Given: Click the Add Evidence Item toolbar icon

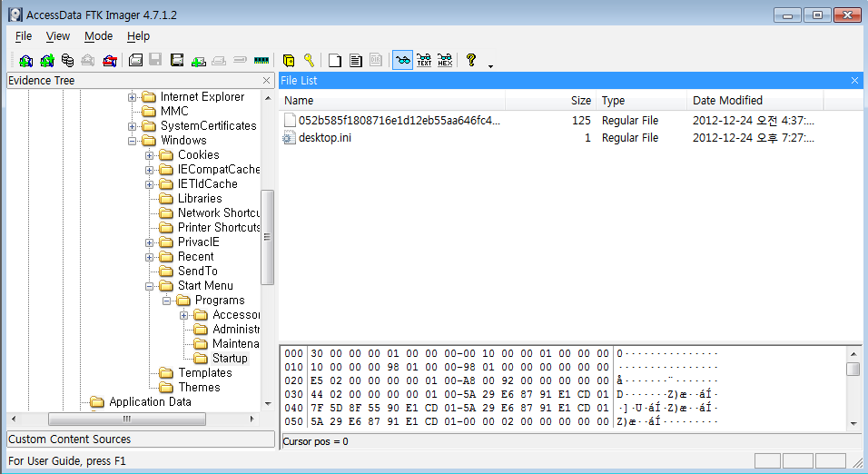Looking at the screenshot, I should pyautogui.click(x=25, y=60).
